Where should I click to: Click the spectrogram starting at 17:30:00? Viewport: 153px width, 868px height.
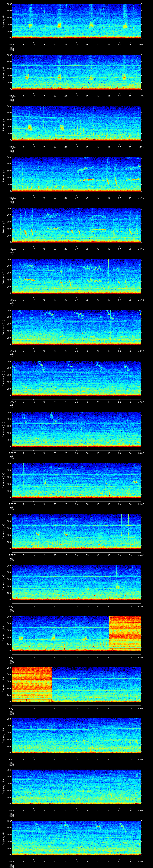[76, 72]
